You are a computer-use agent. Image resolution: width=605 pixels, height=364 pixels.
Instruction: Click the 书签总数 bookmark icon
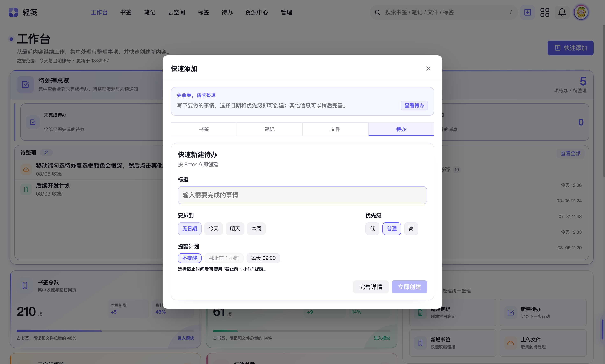click(25, 285)
